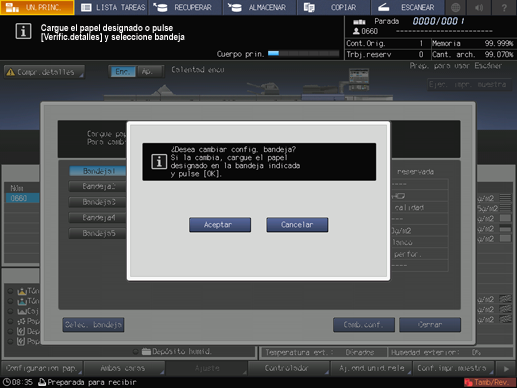
Task: Click Camb.conf. button
Action: coord(364,325)
